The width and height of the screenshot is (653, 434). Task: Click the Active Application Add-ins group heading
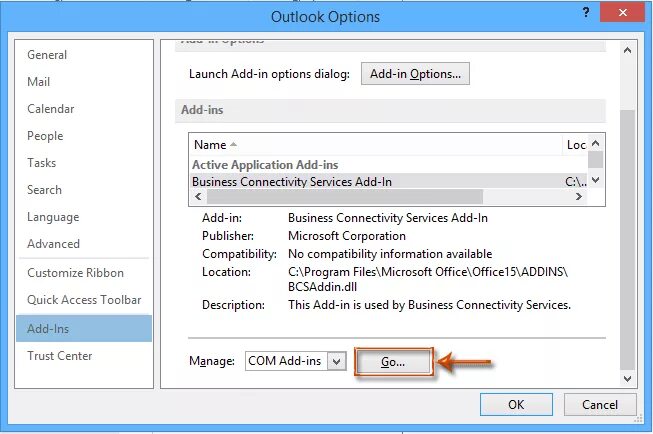click(265, 165)
